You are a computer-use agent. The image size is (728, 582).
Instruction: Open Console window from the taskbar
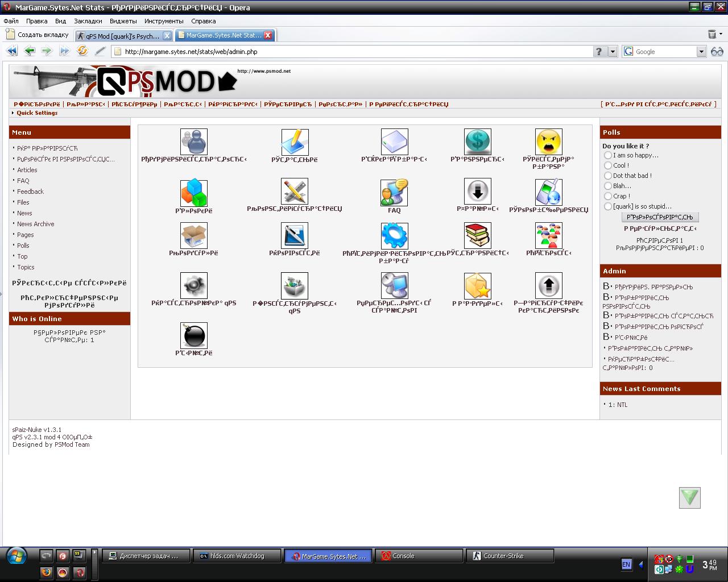click(x=419, y=556)
